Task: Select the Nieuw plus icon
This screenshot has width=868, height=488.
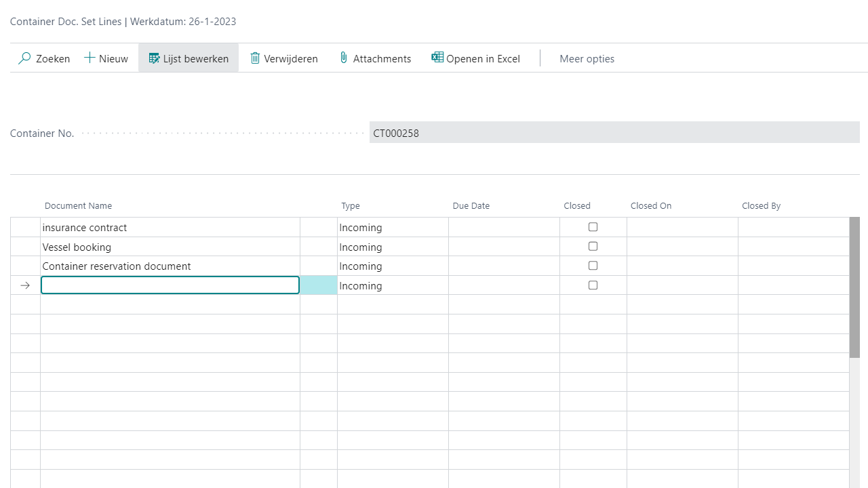Action: pyautogui.click(x=87, y=58)
